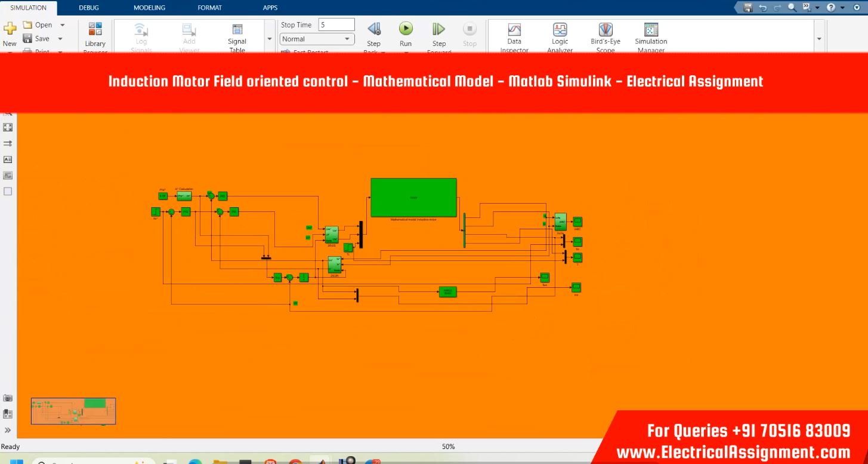The height and width of the screenshot is (464, 868).
Task: Click the Save button
Action: [x=36, y=38]
